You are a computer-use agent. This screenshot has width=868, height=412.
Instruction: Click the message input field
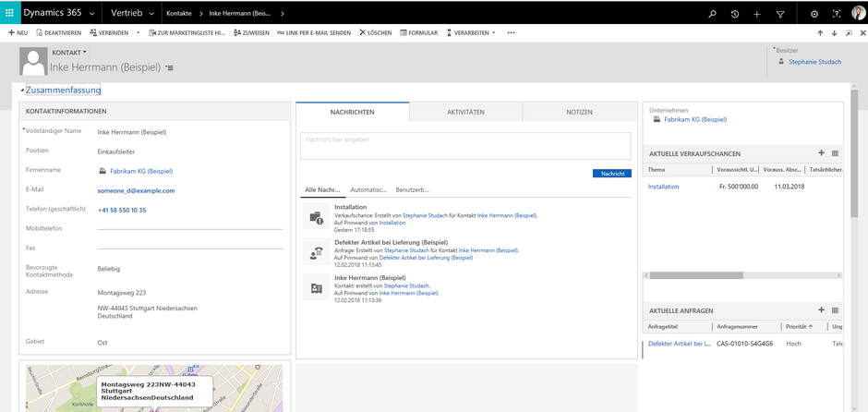[x=465, y=146]
